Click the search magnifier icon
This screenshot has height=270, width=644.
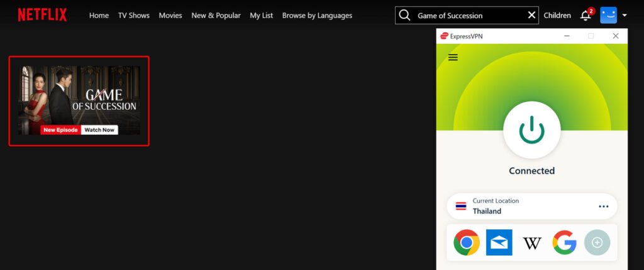tap(404, 15)
